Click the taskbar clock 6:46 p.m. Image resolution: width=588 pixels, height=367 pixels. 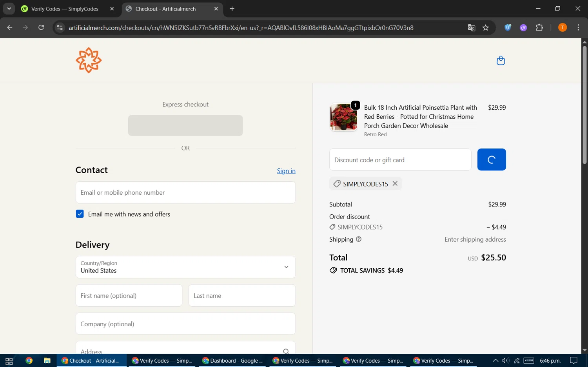click(550, 361)
